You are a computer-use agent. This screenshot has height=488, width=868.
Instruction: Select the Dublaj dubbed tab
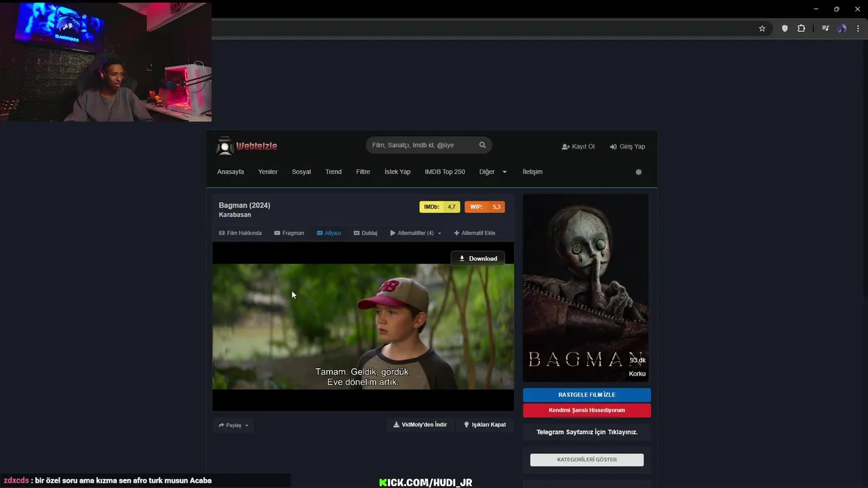[x=366, y=233]
